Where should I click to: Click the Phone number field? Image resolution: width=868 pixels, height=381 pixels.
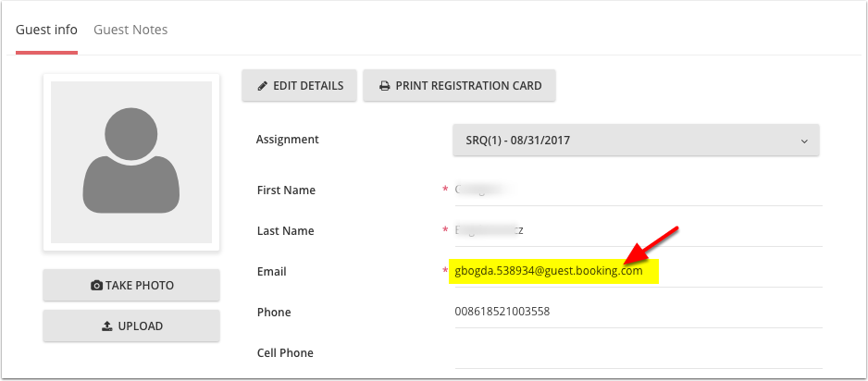[637, 313]
